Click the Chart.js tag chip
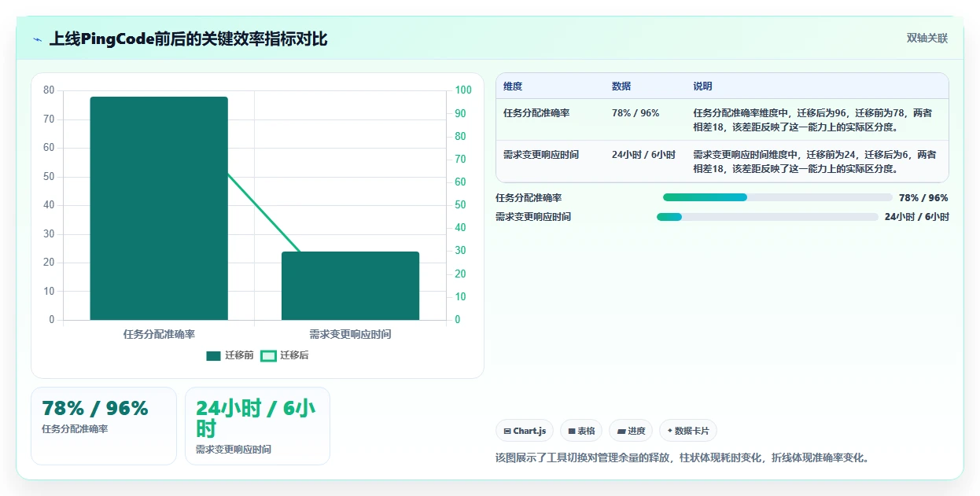The height and width of the screenshot is (496, 980). pyautogui.click(x=525, y=431)
